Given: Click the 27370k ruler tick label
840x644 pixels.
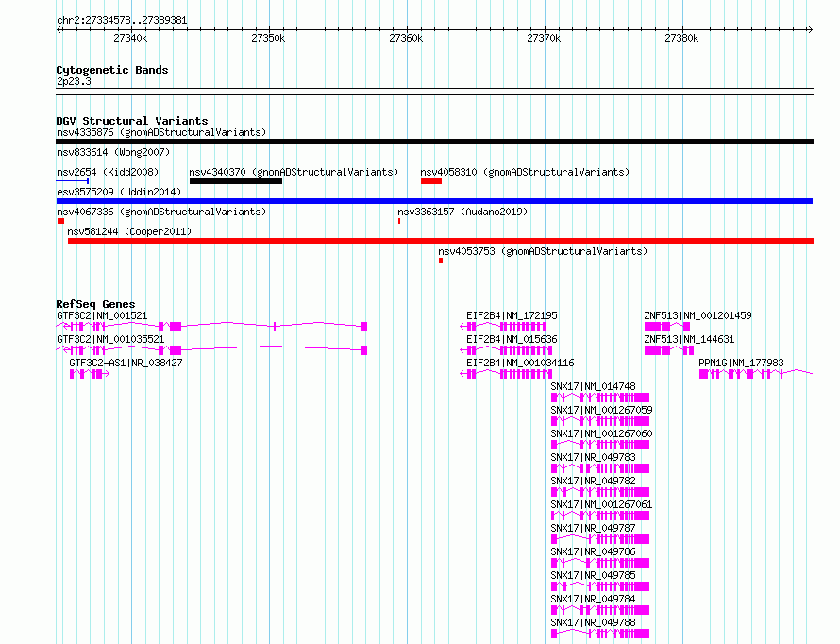Looking at the screenshot, I should click(x=544, y=38).
